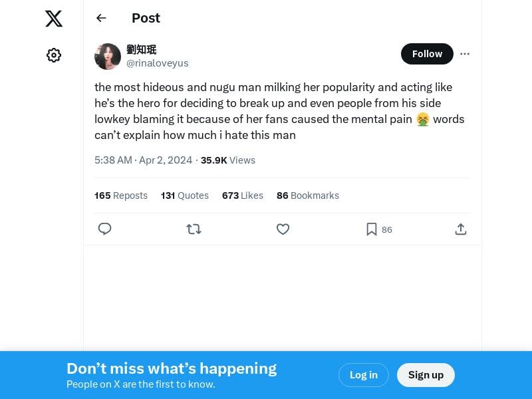The width and height of the screenshot is (532, 399).
Task: Click the @rinaloveyus handle
Action: pyautogui.click(x=158, y=63)
